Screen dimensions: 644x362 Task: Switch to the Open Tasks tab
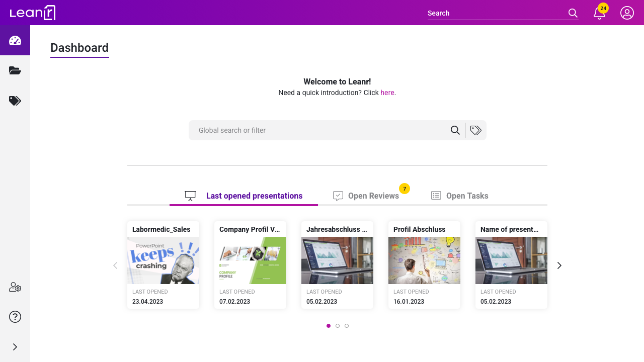(467, 196)
